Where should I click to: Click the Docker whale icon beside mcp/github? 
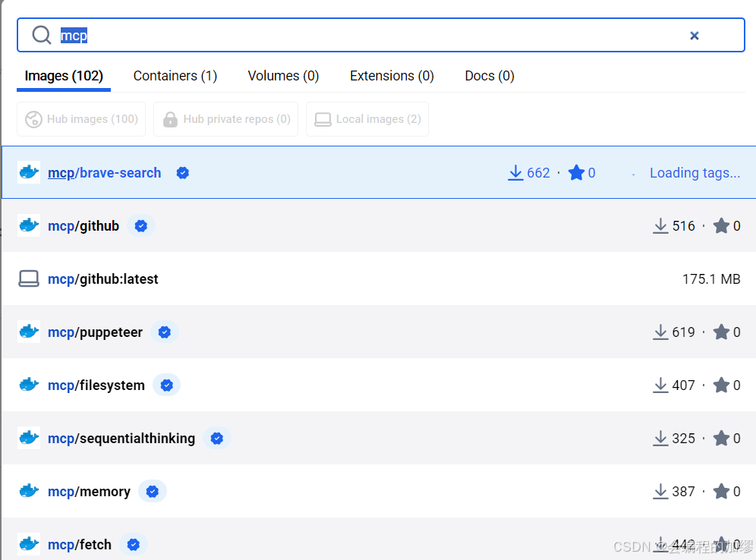pyautogui.click(x=29, y=225)
